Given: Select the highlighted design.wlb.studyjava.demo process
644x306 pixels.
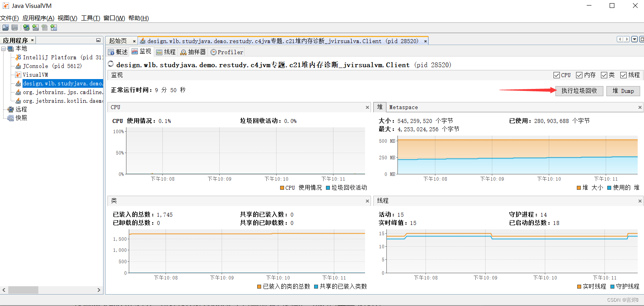Looking at the screenshot, I should (62, 83).
